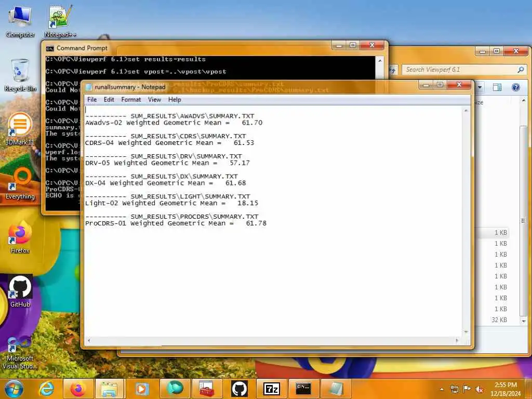The width and height of the screenshot is (532, 399).
Task: Open the Firefox desktop shortcut
Action: [20, 237]
